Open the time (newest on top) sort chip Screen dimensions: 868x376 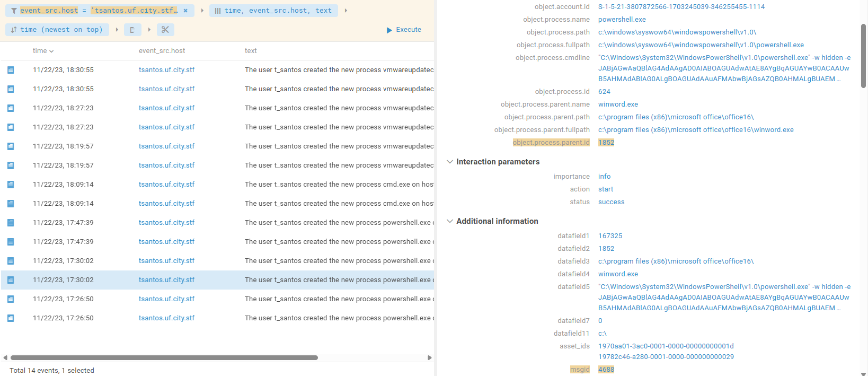[57, 30]
